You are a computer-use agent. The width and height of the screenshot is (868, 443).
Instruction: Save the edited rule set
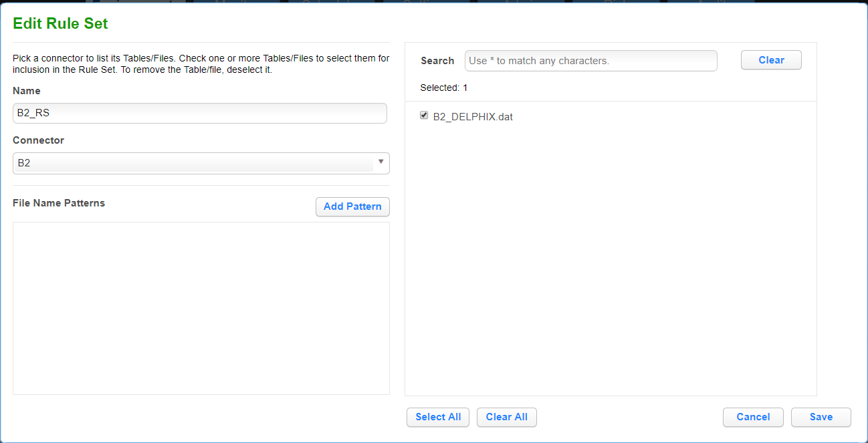821,417
